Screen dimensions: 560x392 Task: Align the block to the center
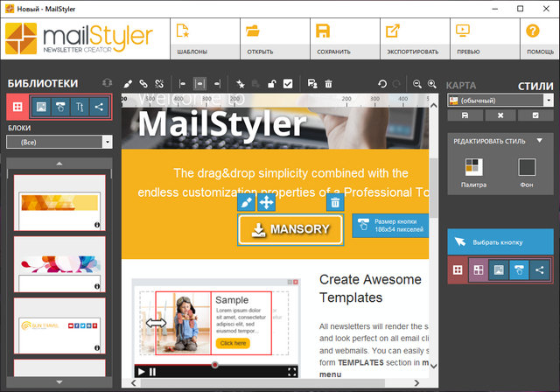199,84
